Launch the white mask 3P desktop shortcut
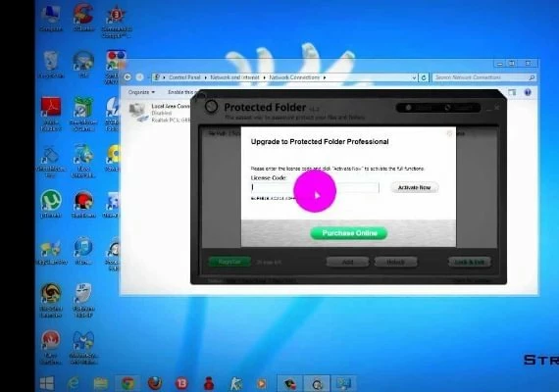Image resolution: width=559 pixels, height=392 pixels. [x=83, y=300]
